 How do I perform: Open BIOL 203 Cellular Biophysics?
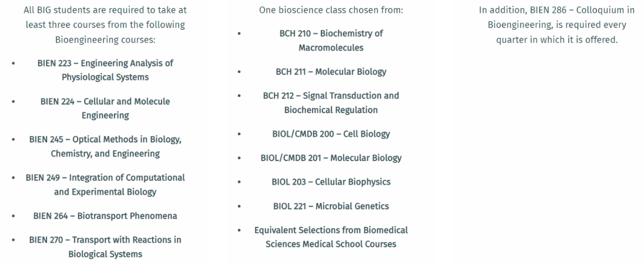coord(331,182)
